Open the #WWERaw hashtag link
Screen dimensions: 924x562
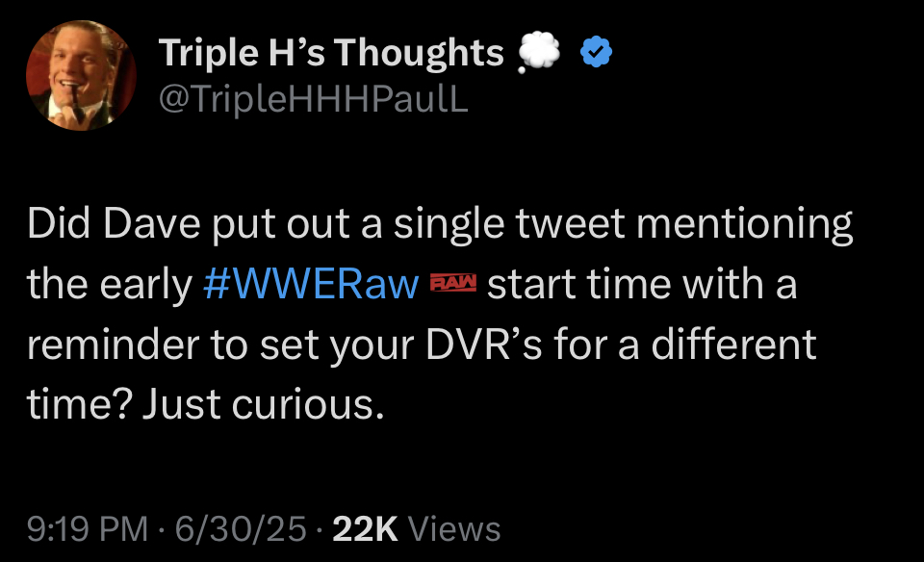312,286
